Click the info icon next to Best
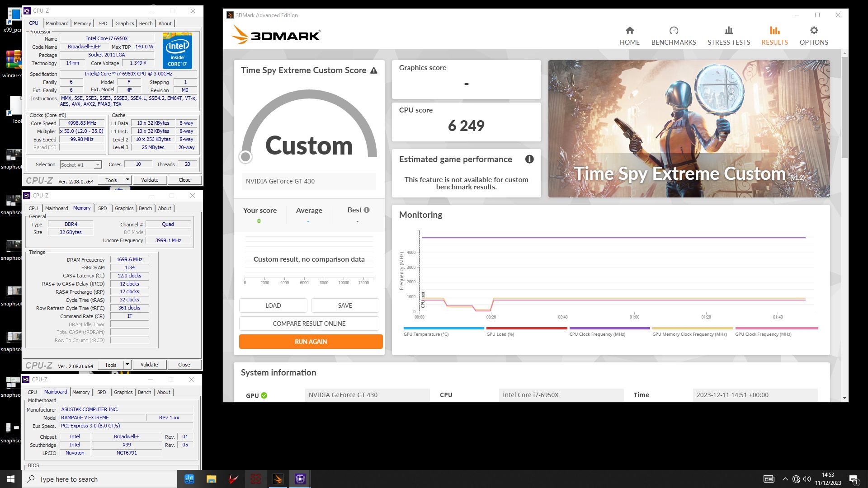The image size is (868, 488). coord(367,210)
